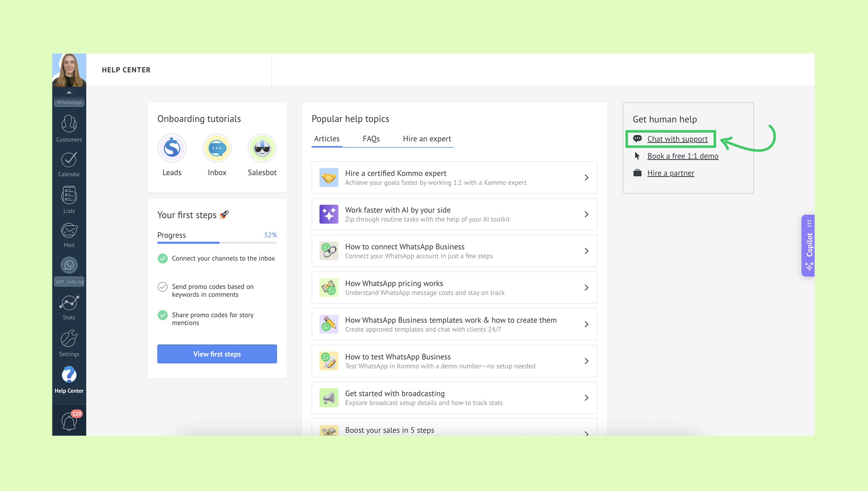Click the notifications bell with 120 badge
The height and width of the screenshot is (491, 868).
click(69, 421)
